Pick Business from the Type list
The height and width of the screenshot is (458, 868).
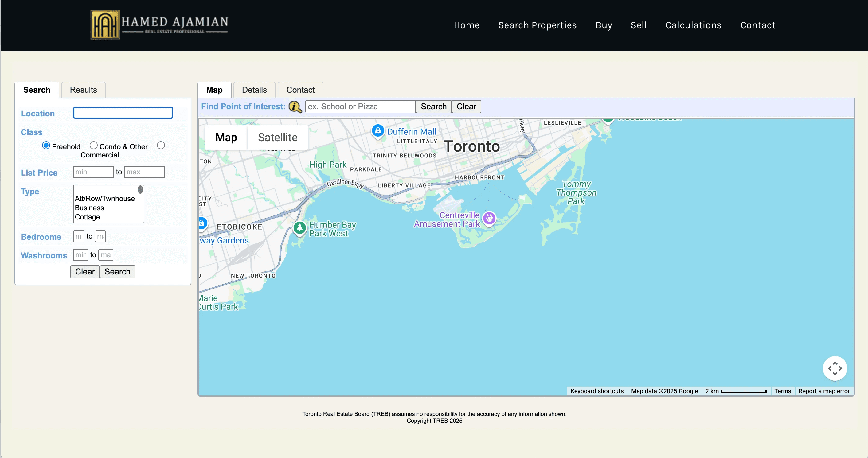point(89,208)
